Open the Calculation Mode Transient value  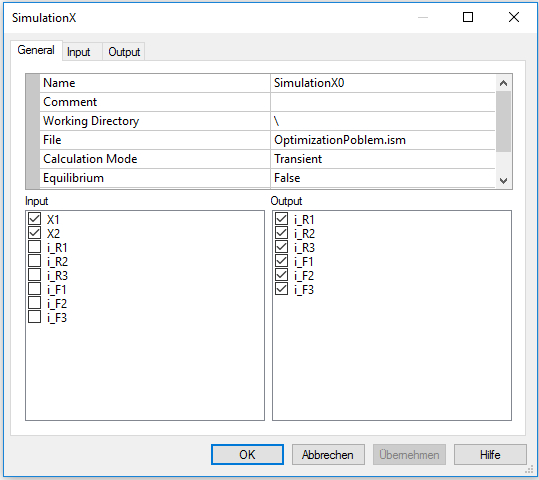(x=383, y=159)
